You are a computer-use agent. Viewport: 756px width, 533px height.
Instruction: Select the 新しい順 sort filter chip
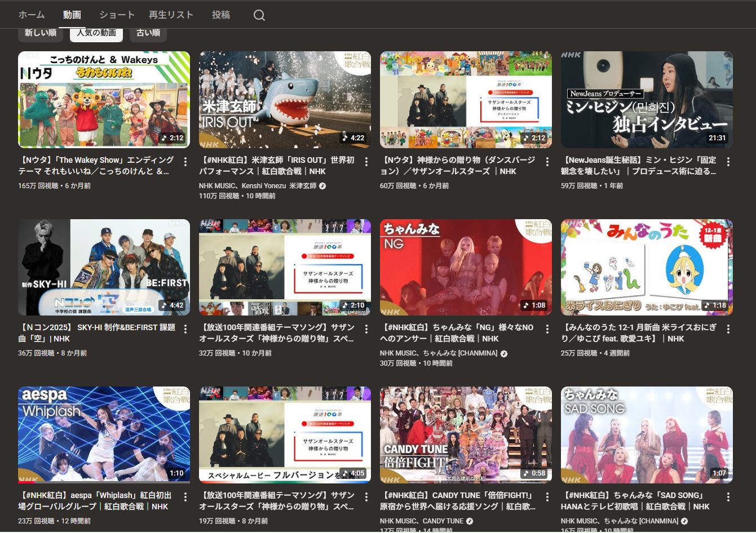[41, 33]
